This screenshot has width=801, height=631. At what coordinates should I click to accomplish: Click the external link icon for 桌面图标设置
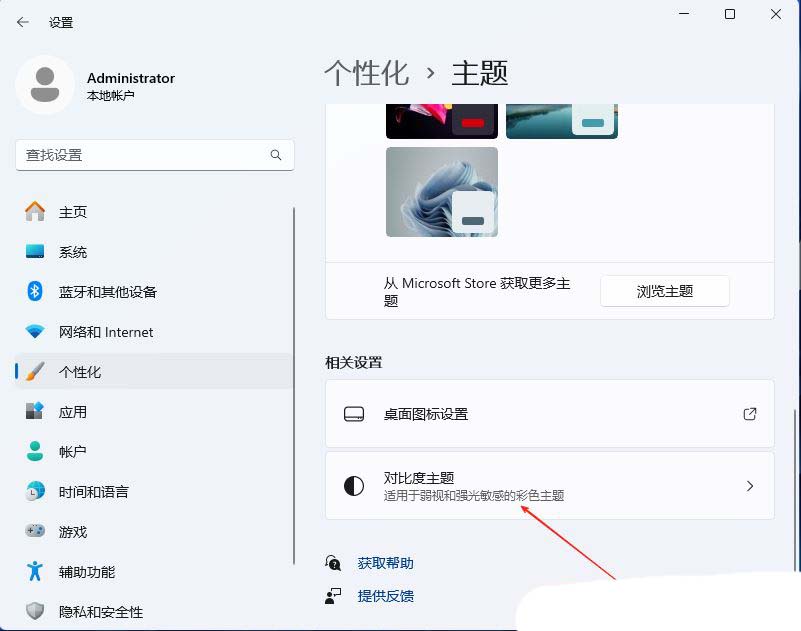750,414
